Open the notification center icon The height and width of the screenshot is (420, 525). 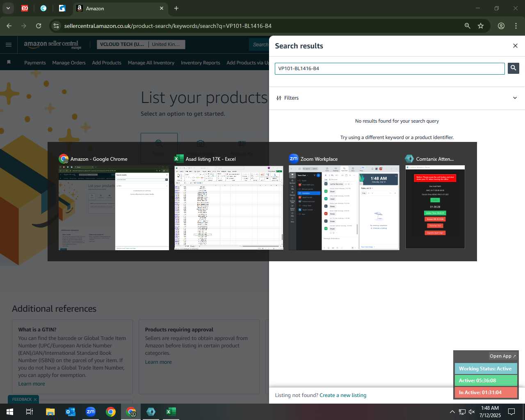(511, 412)
